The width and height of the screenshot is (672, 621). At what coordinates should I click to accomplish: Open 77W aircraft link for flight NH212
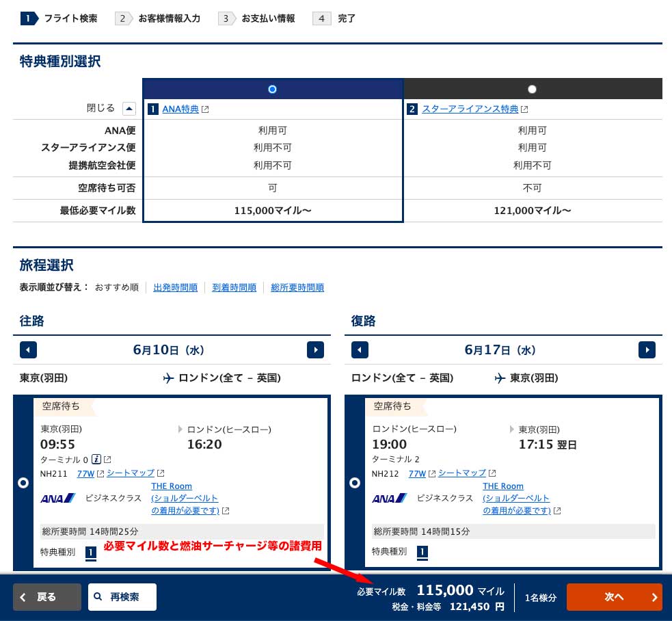(x=416, y=473)
